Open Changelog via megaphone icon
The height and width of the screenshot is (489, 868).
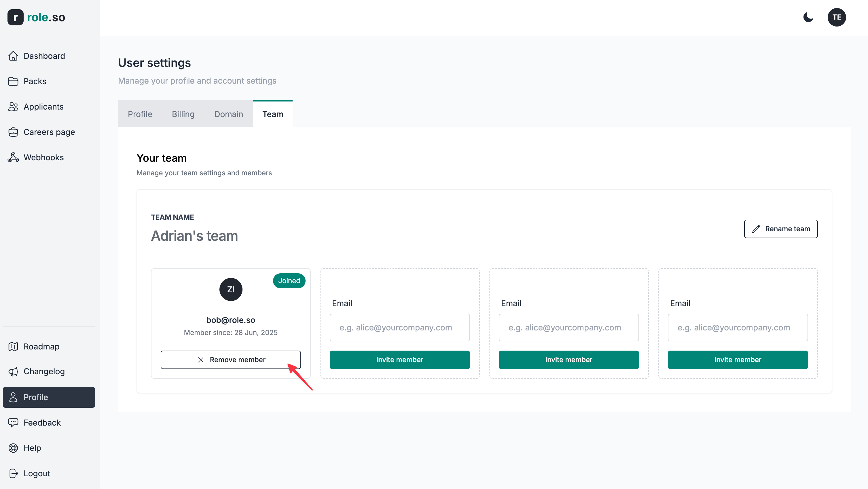tap(13, 372)
